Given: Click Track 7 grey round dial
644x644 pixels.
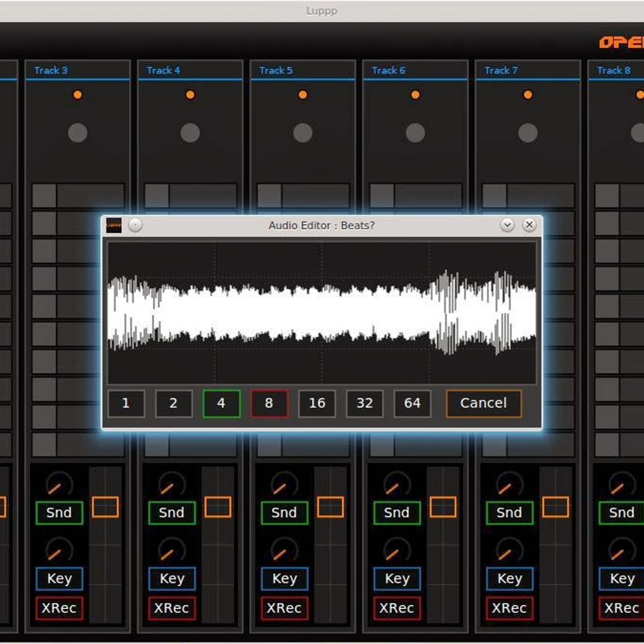Looking at the screenshot, I should pos(528,133).
